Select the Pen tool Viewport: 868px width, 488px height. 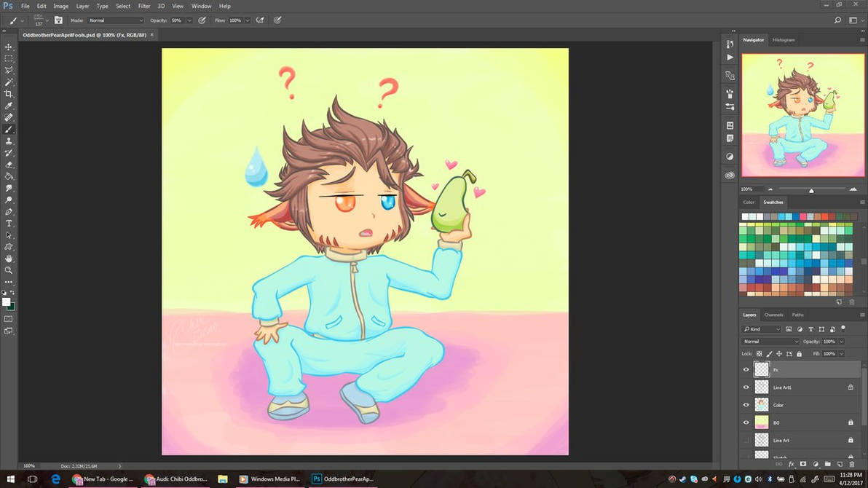pos(8,212)
